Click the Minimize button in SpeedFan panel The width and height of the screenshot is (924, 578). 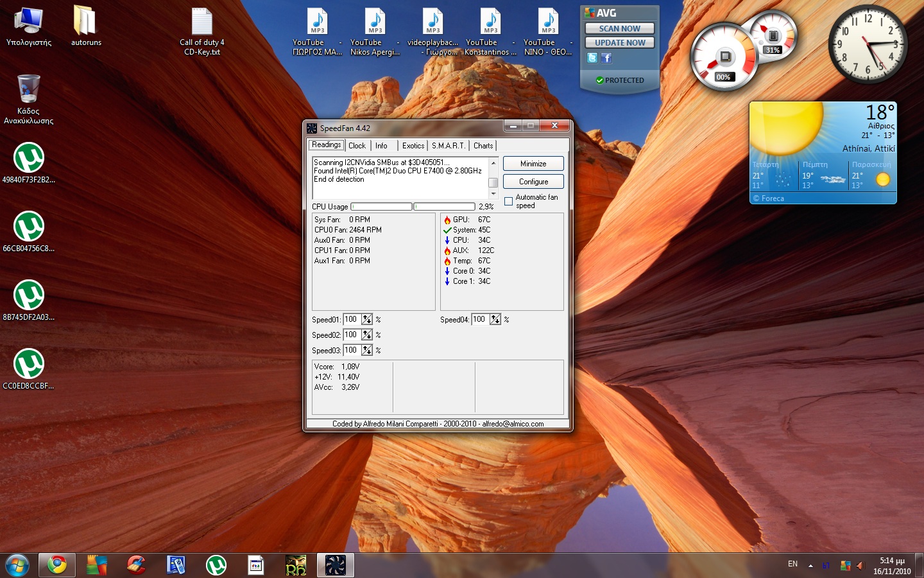click(x=533, y=164)
